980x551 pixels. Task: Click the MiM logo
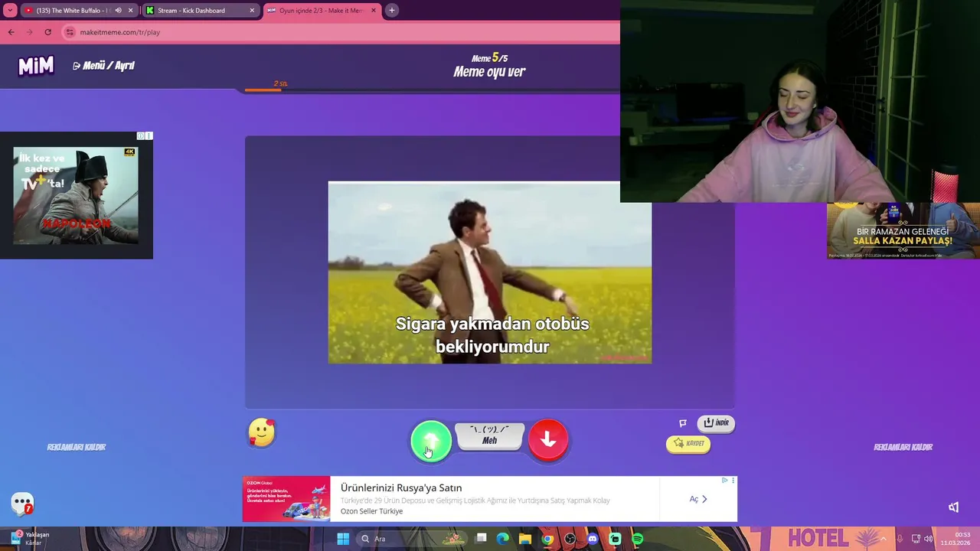[36, 66]
